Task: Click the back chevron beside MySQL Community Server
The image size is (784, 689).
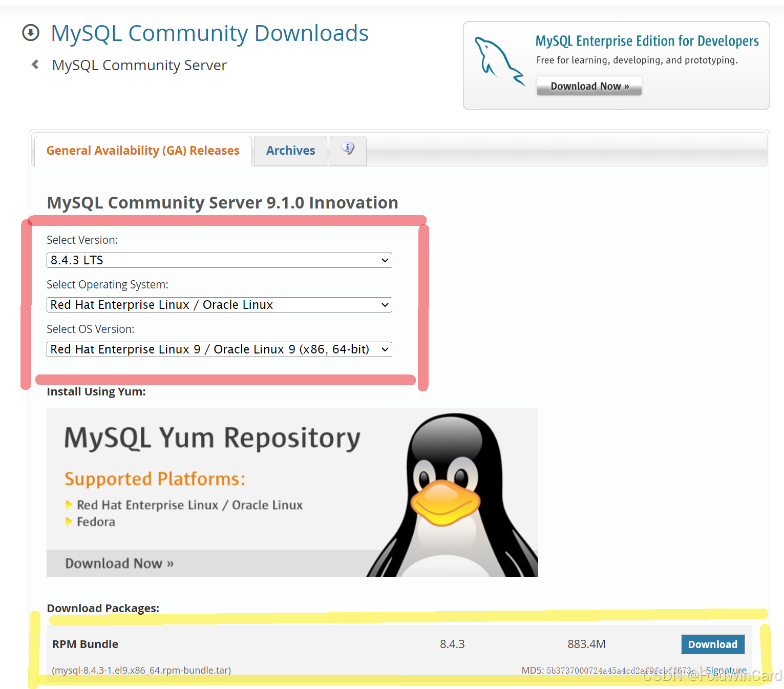Action: tap(35, 65)
